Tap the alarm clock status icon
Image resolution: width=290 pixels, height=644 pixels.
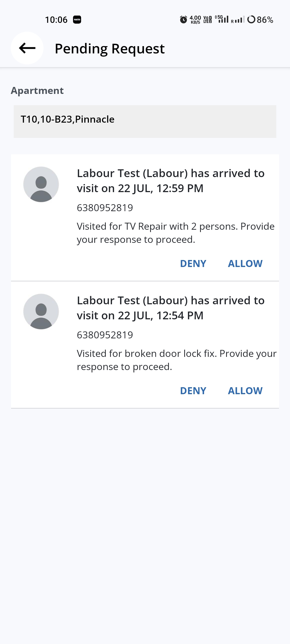183,20
